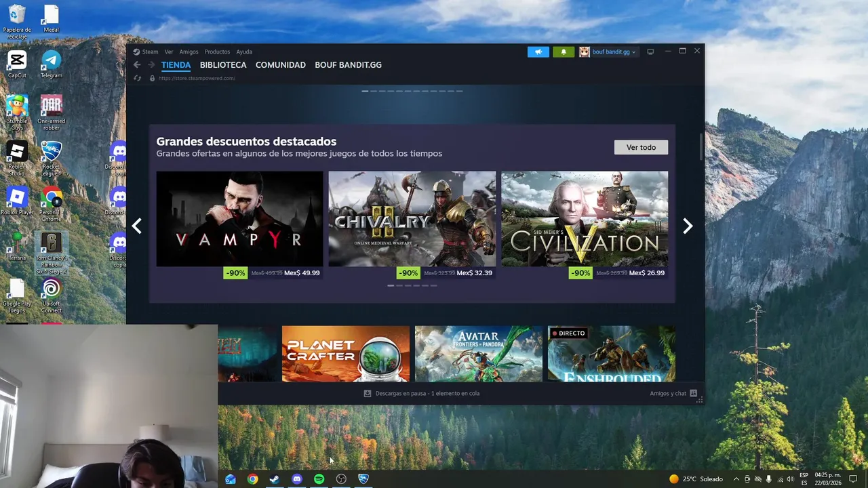Click the store.steampowered.com address field
The height and width of the screenshot is (488, 868).
(x=197, y=78)
